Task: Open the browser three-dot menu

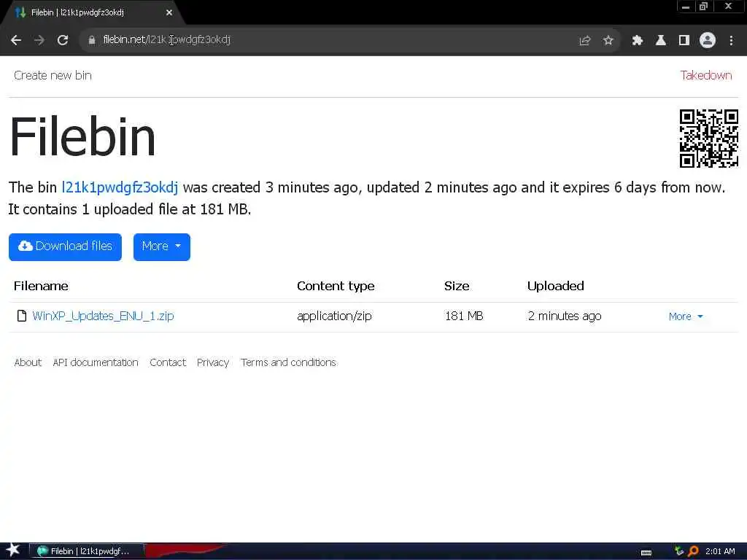Action: pyautogui.click(x=731, y=41)
